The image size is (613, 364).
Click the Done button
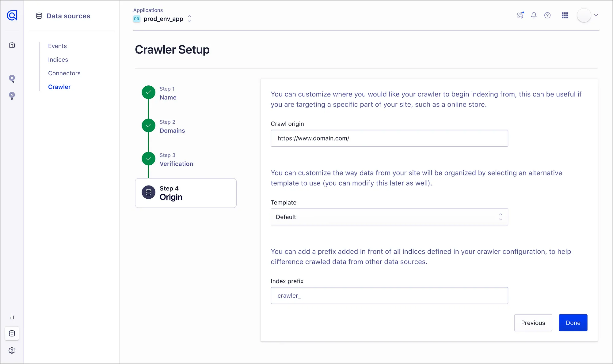click(573, 323)
